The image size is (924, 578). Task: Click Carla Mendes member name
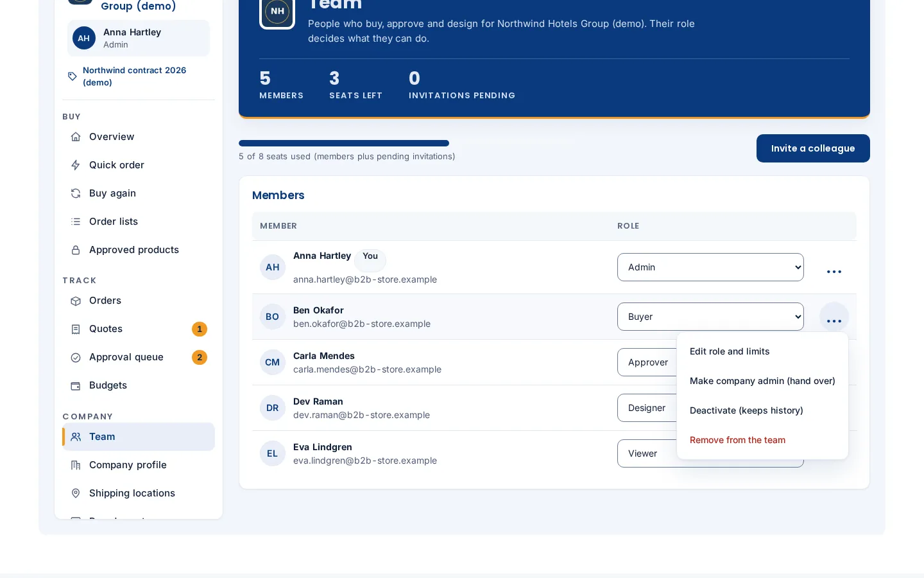[x=324, y=356]
